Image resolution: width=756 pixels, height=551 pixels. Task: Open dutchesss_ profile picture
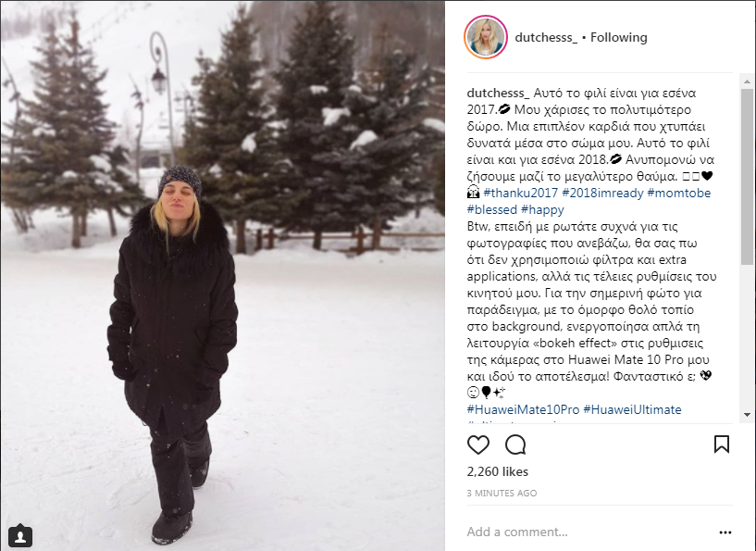click(486, 37)
